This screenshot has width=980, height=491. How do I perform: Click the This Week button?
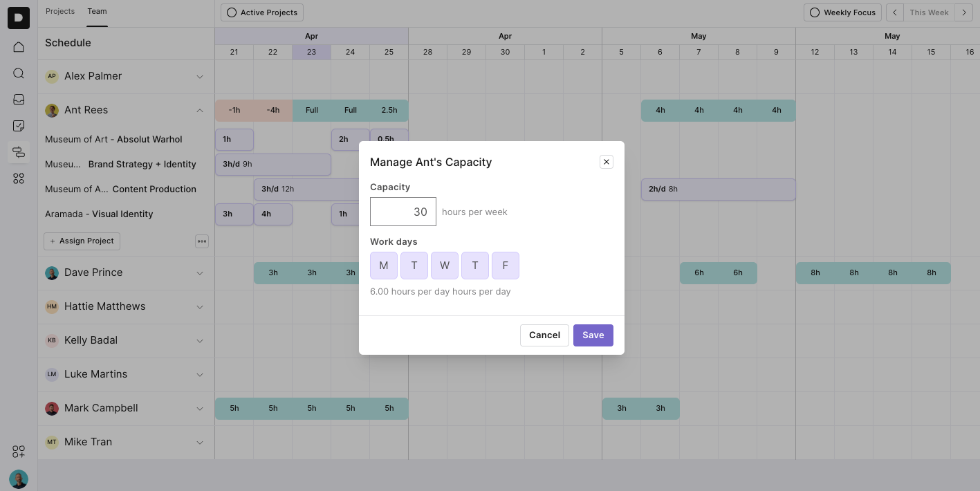point(930,12)
